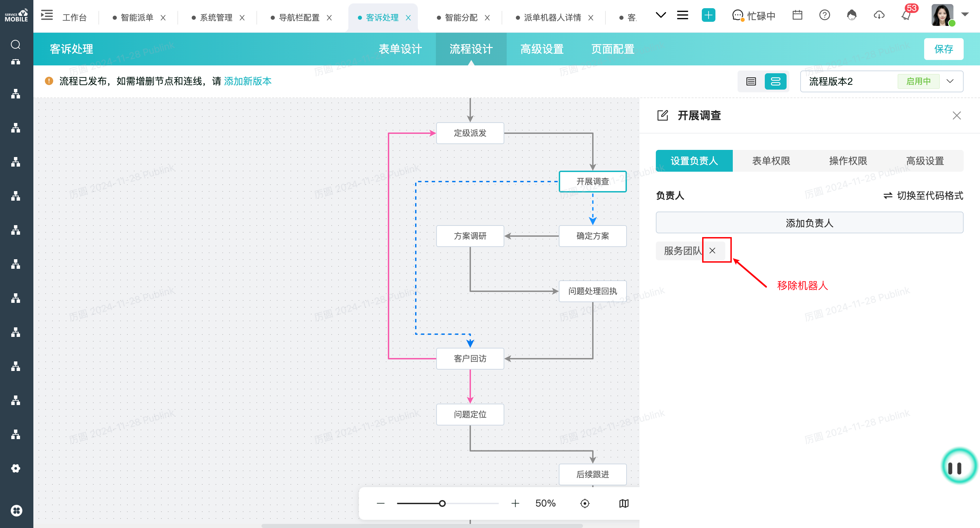Close the 客诉处理 tab
This screenshot has width=980, height=528.
[408, 17]
